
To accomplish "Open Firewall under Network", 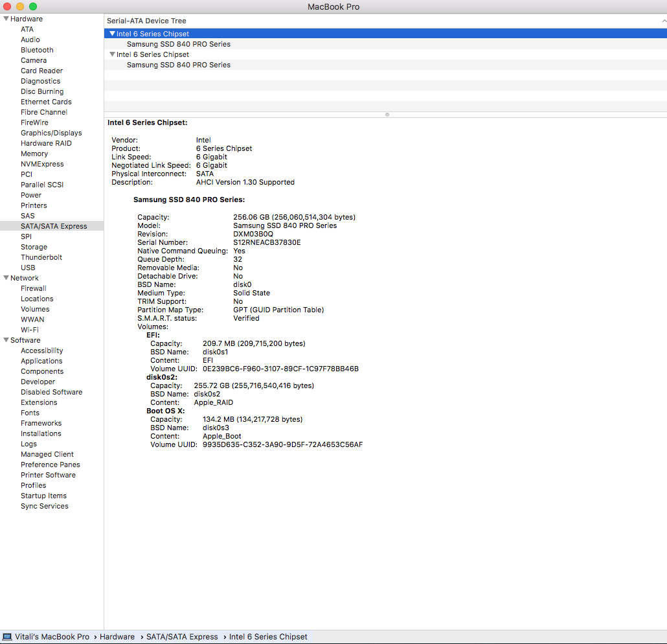I will click(x=33, y=288).
